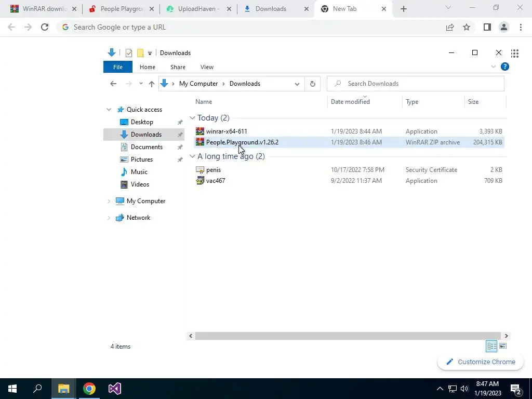Open the Windows Start menu
532x399 pixels.
(12, 389)
